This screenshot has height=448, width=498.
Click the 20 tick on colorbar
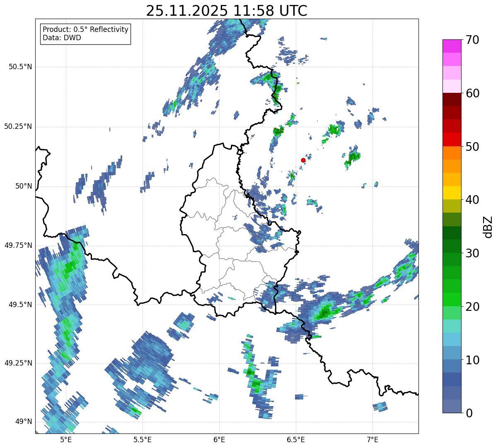pos(472,307)
